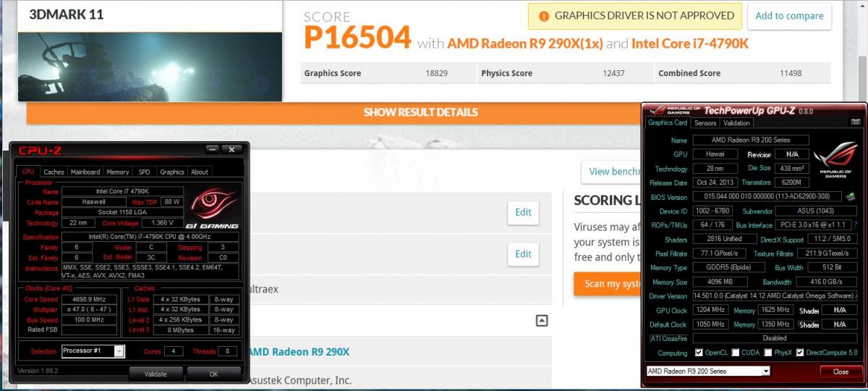Open the AMD Radeon R9 200 Series GPU selector
The image size is (868, 391).
point(707,371)
